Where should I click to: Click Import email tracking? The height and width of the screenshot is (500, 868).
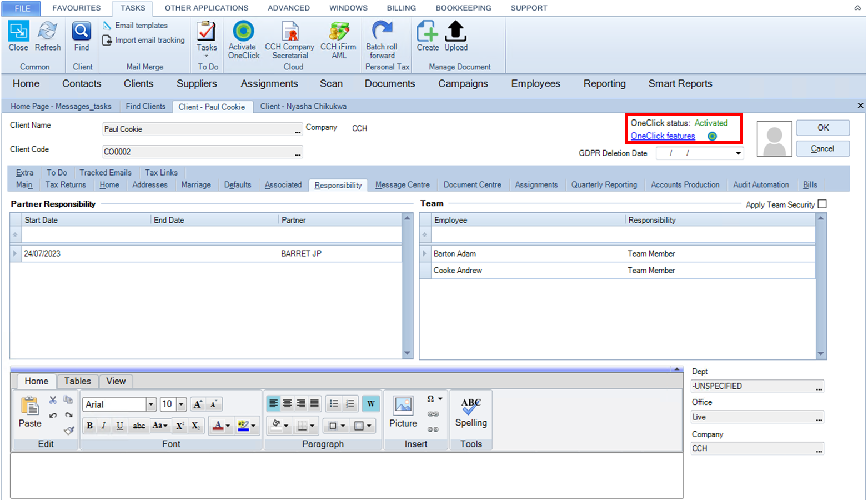click(x=144, y=41)
